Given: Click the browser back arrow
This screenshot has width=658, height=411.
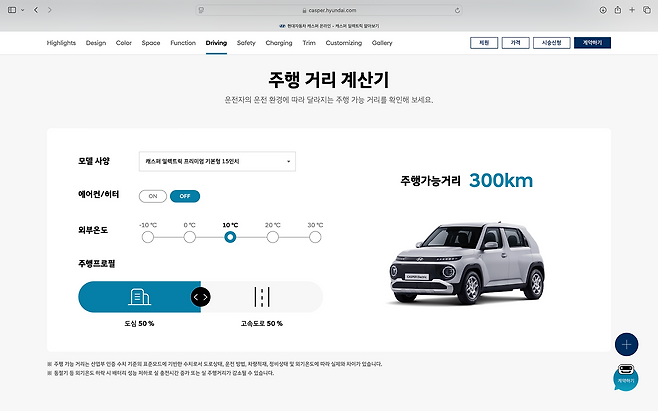Looking at the screenshot, I should coord(36,9).
